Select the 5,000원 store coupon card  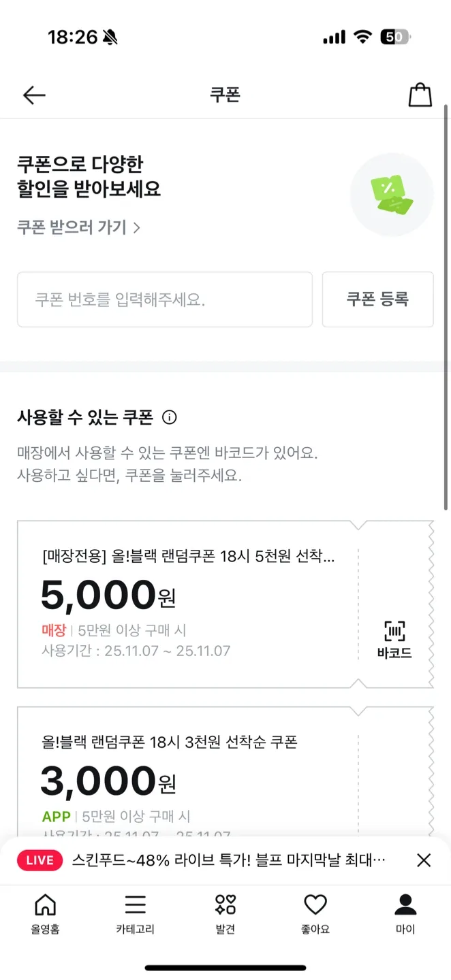pos(187,604)
